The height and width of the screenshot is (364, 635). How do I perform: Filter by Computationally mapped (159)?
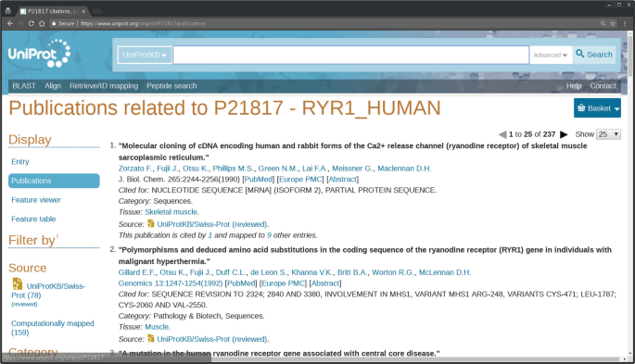53,328
